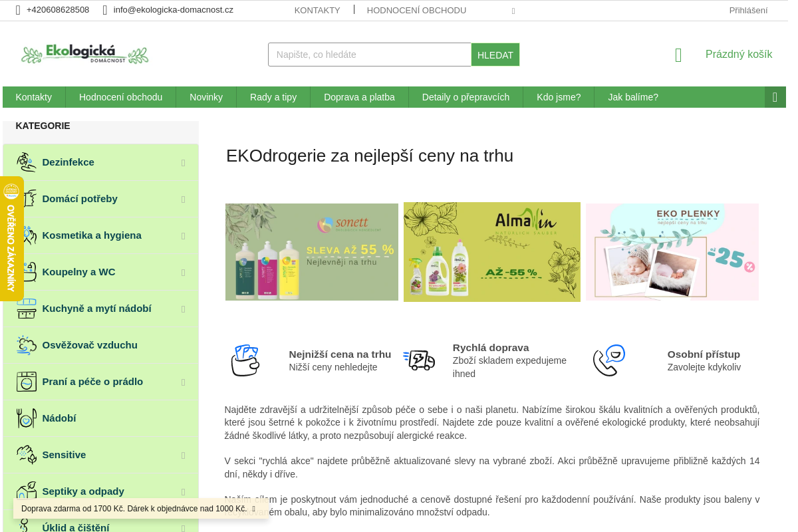Click the Osvěžovač vzduchu cloud icon
This screenshot has height=532, width=798.
tap(27, 345)
